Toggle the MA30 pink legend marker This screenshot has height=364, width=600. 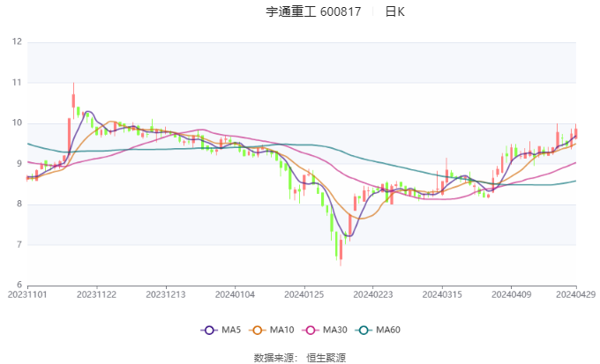coord(311,330)
